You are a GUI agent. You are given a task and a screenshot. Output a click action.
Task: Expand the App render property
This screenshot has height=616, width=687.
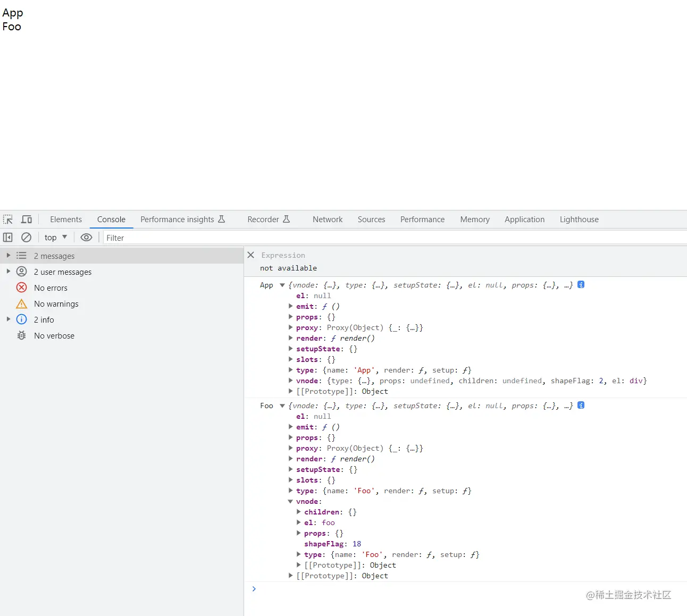[290, 338]
